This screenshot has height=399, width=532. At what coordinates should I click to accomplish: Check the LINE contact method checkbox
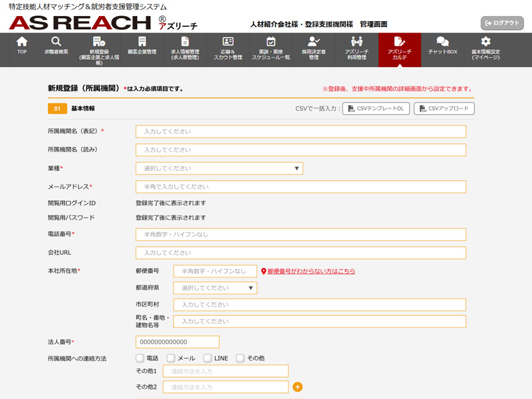click(207, 358)
